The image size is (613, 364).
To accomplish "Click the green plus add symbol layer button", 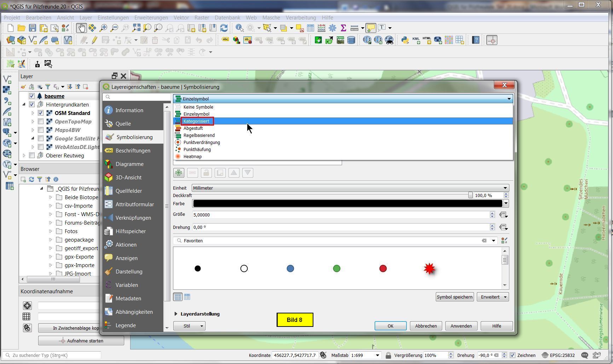I will point(179,173).
